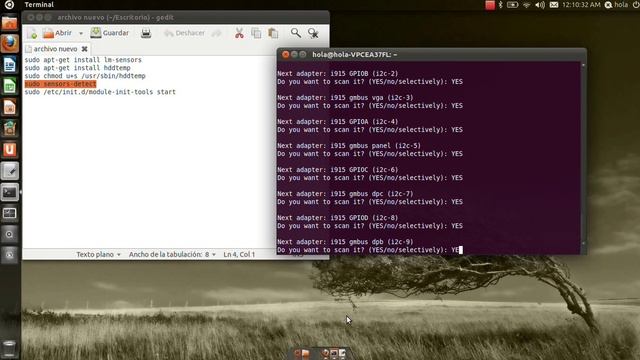Click terminal line 'Next adapter: i915 gmbus dpc (i2c-7)'
This screenshot has width=640, height=360.
tap(345, 194)
